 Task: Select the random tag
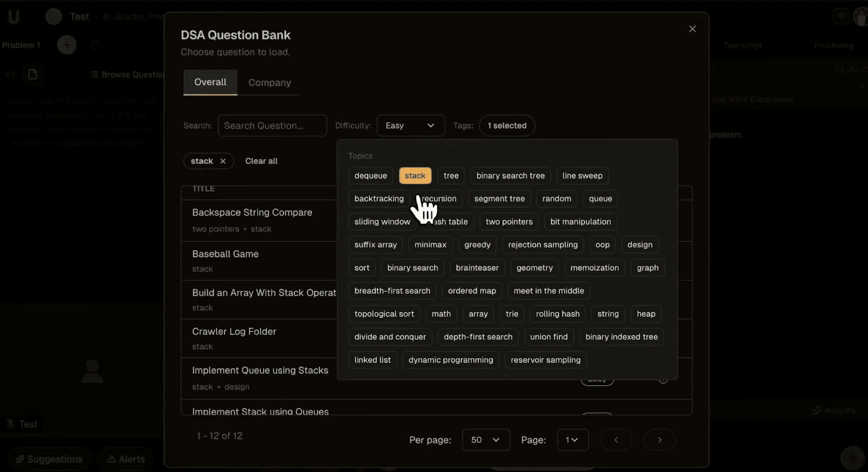[557, 199]
